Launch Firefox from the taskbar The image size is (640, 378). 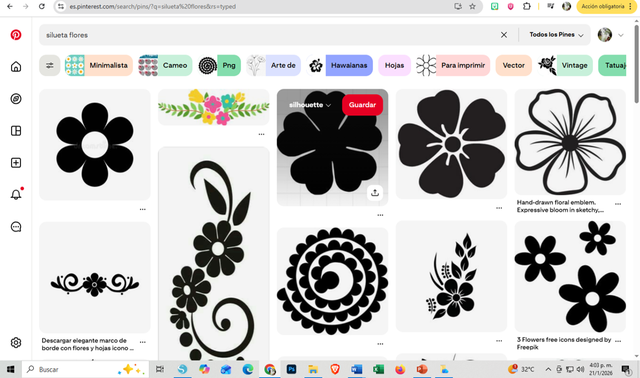400,369
